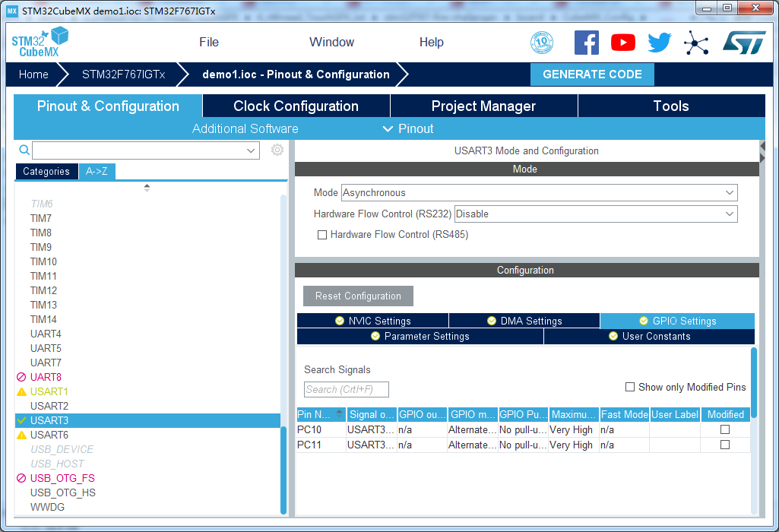This screenshot has width=779, height=532.
Task: Select WWDG in peripheral list
Action: pos(48,507)
